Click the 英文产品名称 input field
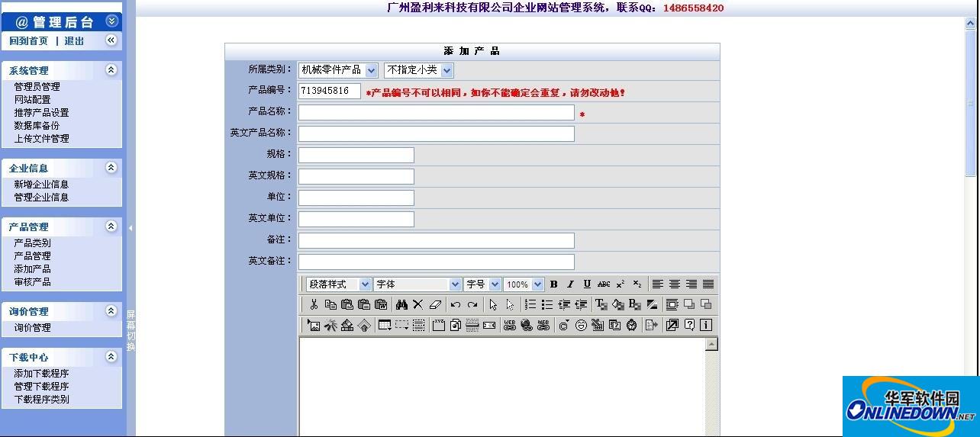This screenshot has width=980, height=437. tap(436, 133)
